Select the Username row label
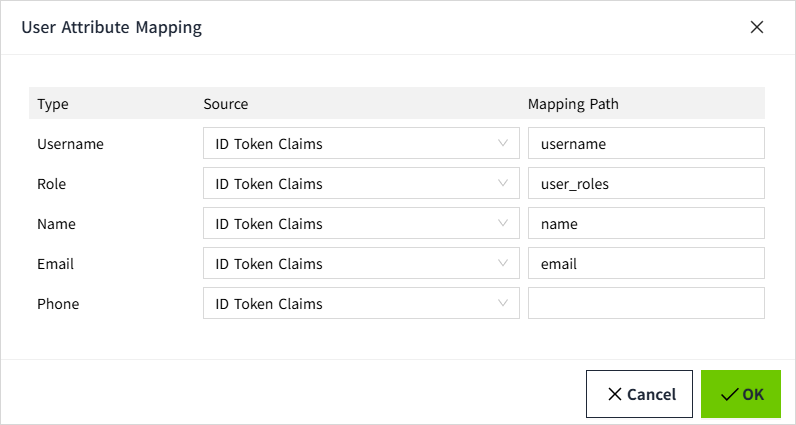Viewport: 796px width, 425px height. [x=70, y=144]
